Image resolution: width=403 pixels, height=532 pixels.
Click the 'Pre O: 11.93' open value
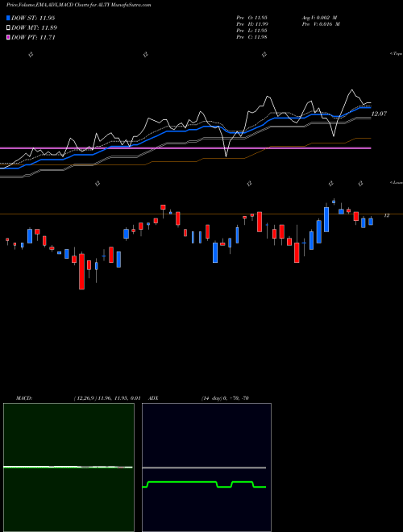(251, 18)
